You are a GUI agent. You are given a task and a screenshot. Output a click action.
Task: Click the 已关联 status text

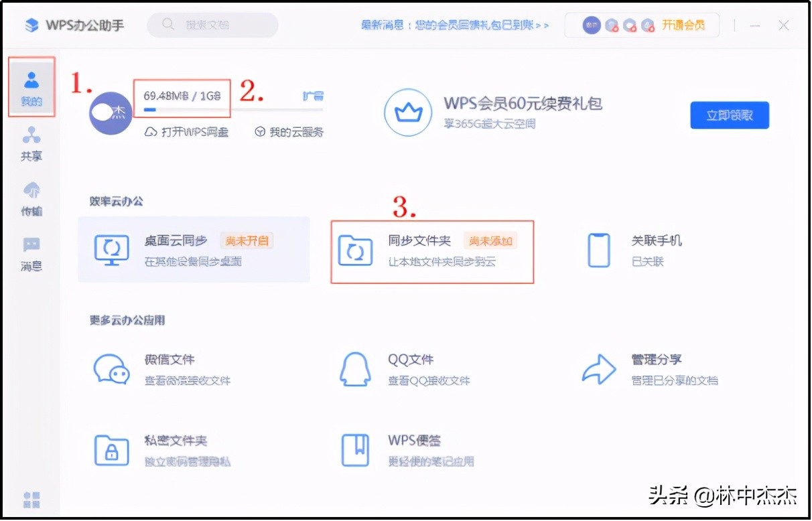[x=647, y=262]
